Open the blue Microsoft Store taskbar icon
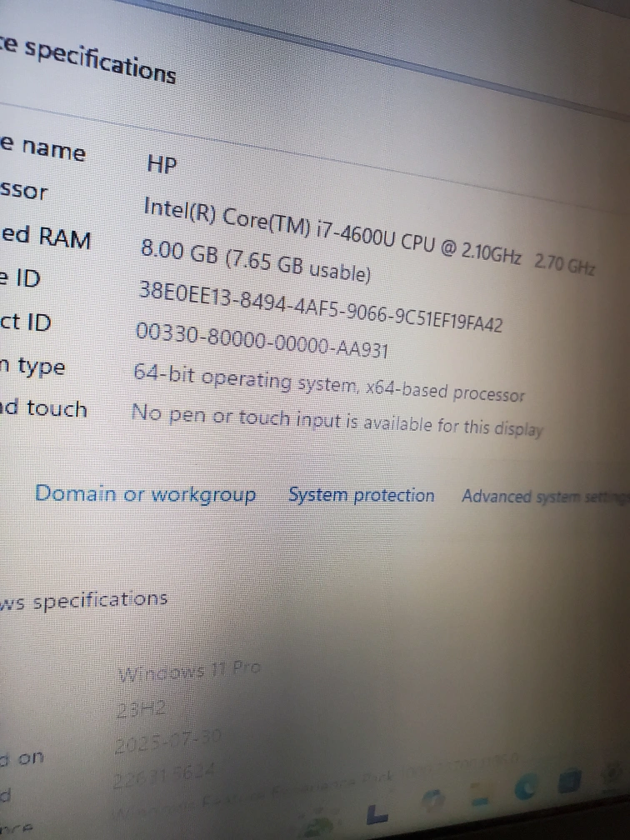 pos(569,780)
